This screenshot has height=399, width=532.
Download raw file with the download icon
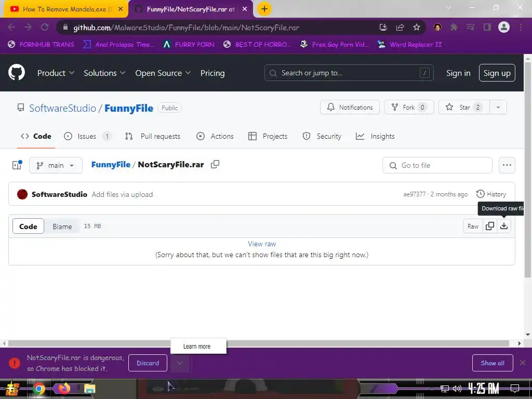[504, 226]
